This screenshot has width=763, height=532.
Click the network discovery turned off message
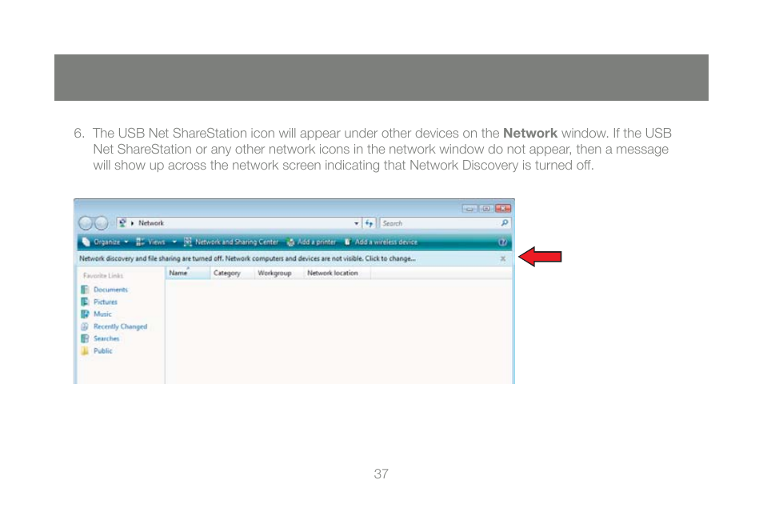point(247,258)
